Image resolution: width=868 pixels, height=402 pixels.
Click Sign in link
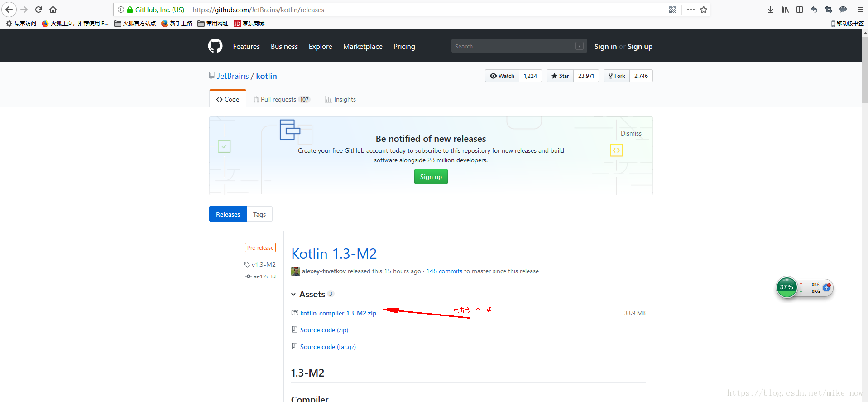click(x=605, y=46)
